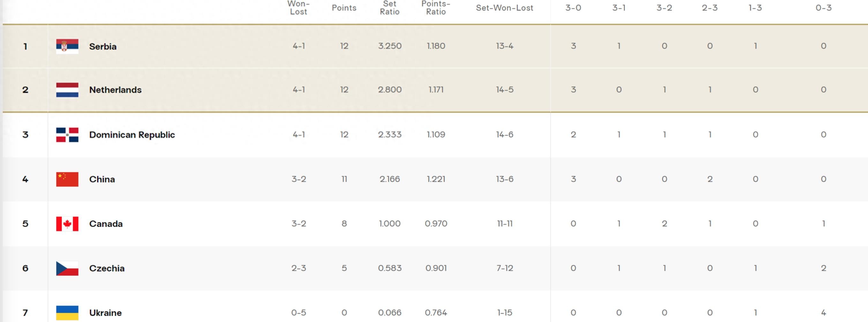Open the Netherlands team link
Image resolution: width=868 pixels, height=322 pixels.
tap(115, 90)
